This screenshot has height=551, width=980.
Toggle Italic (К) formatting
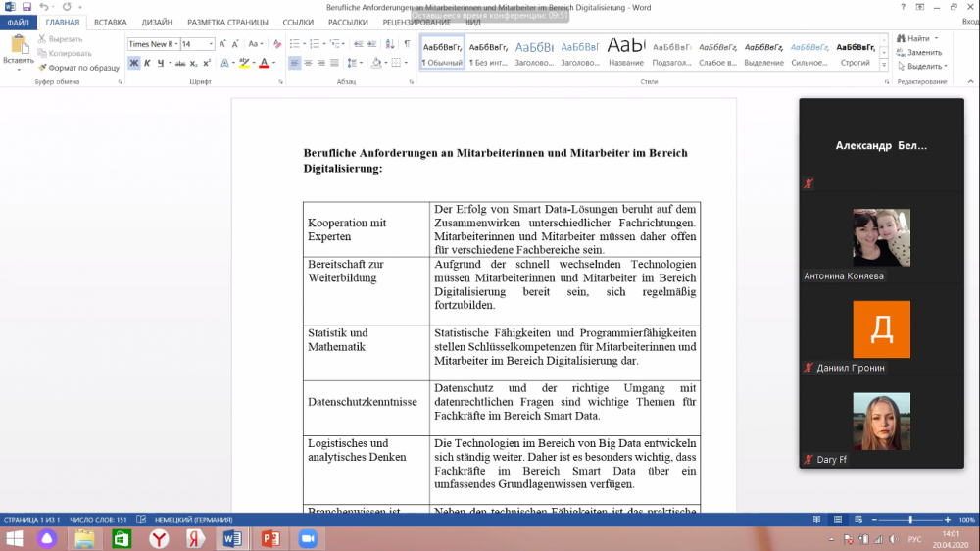147,63
